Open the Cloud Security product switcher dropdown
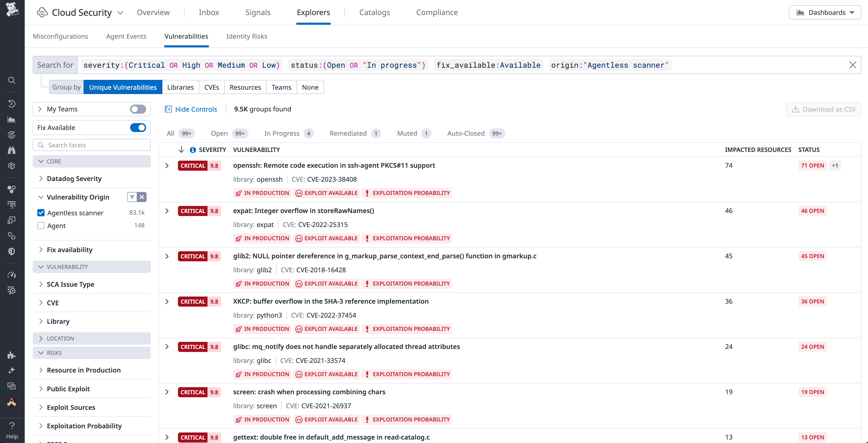This screenshot has height=443, width=868. [x=120, y=12]
